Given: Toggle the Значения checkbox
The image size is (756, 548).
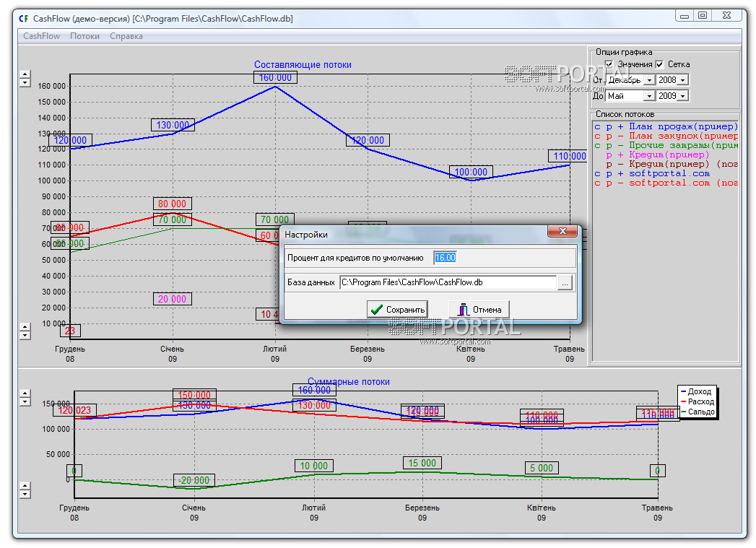Looking at the screenshot, I should (x=609, y=64).
